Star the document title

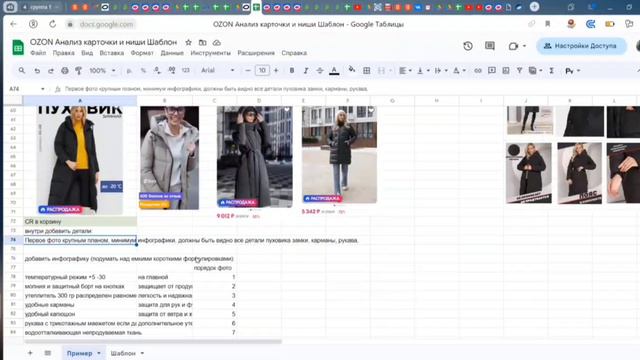click(x=188, y=42)
